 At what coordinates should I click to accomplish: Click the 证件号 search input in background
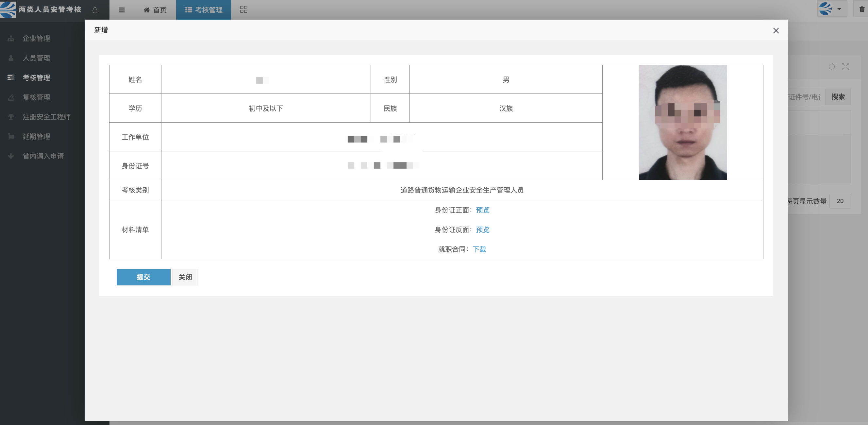click(x=806, y=97)
